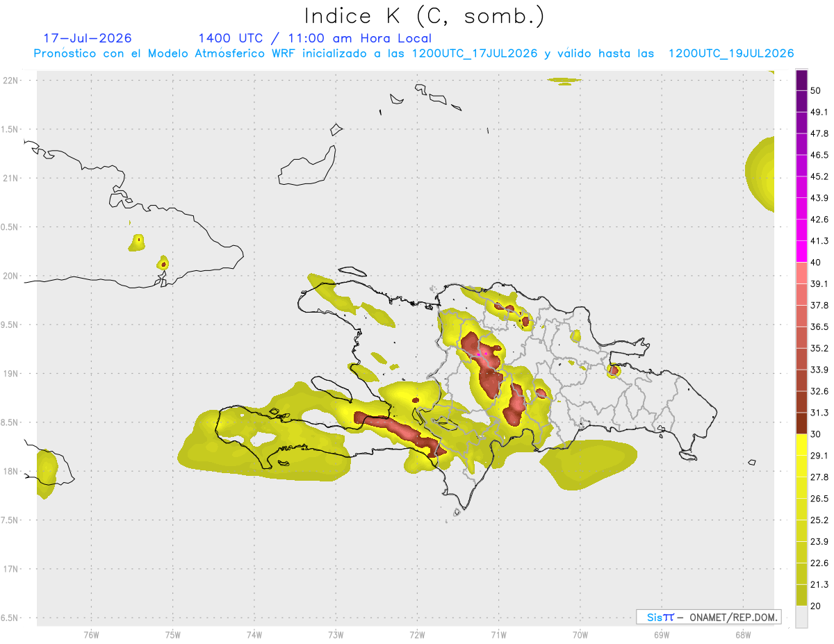The height and width of the screenshot is (644, 834).
Task: Click the '9.5N' latitude axis label
Action: 10,325
